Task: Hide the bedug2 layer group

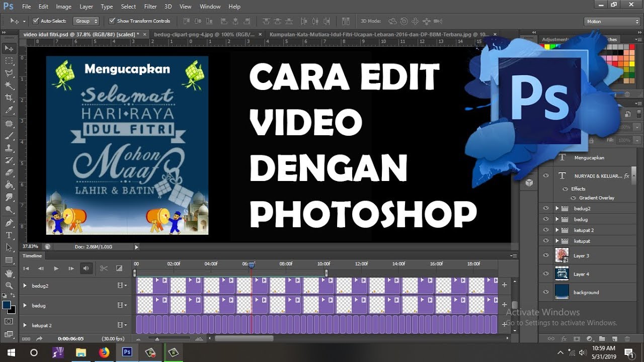Action: (x=546, y=208)
